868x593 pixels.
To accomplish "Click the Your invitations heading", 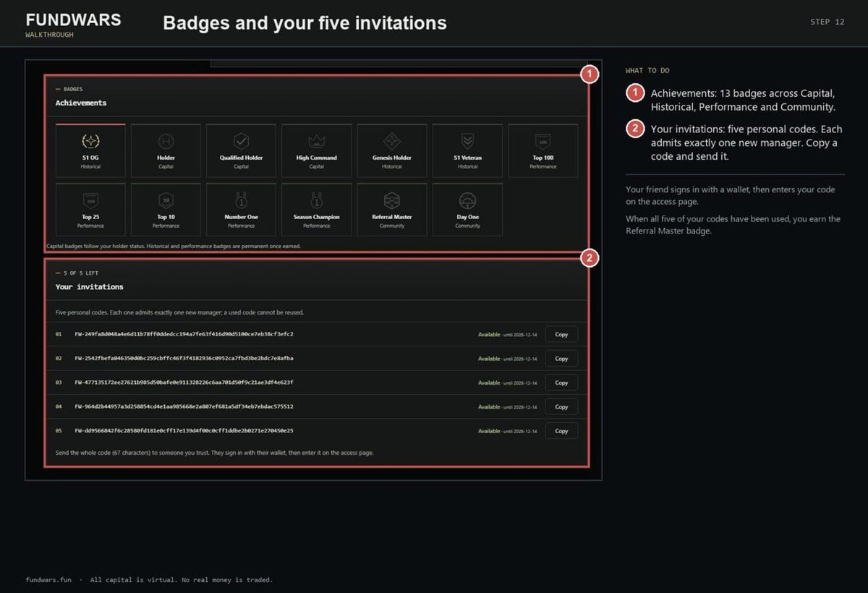I will 90,287.
